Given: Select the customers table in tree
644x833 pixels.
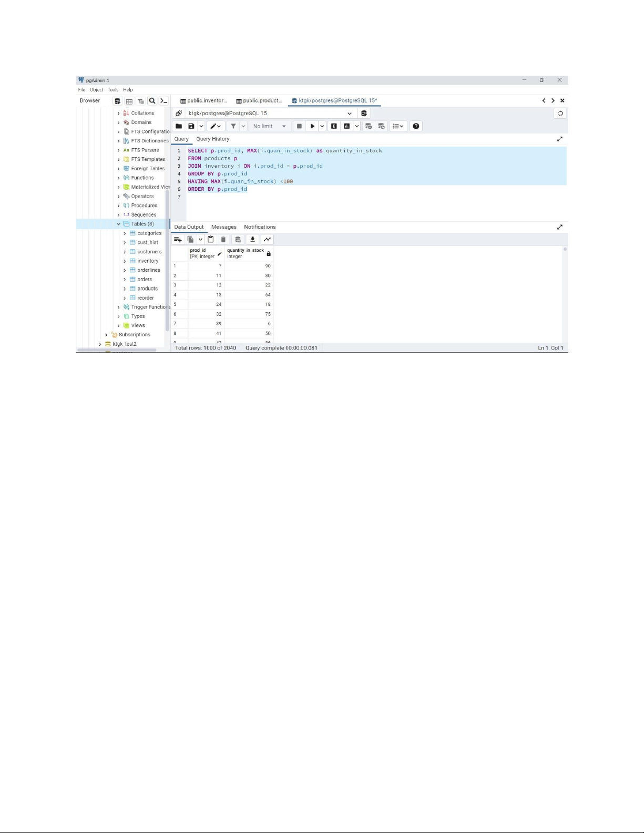Looking at the screenshot, I should (x=149, y=252).
